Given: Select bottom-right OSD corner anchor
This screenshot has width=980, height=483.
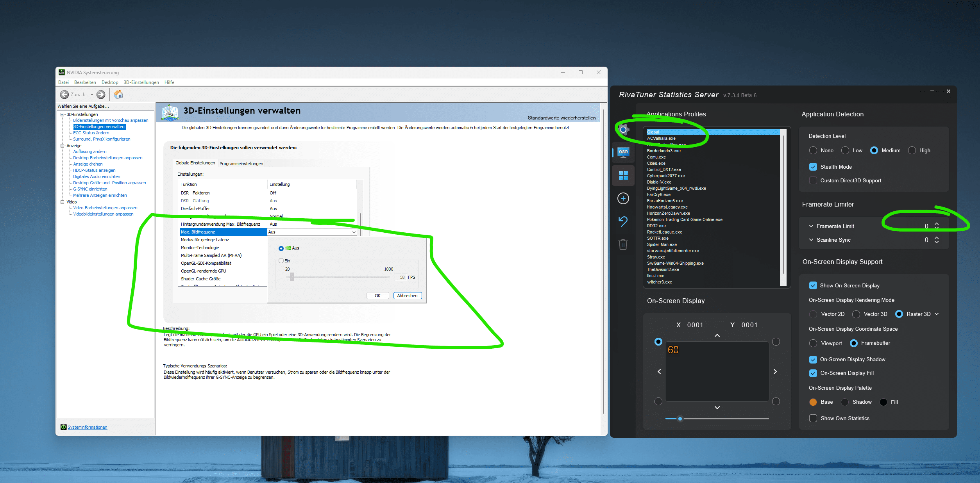Looking at the screenshot, I should coord(776,401).
